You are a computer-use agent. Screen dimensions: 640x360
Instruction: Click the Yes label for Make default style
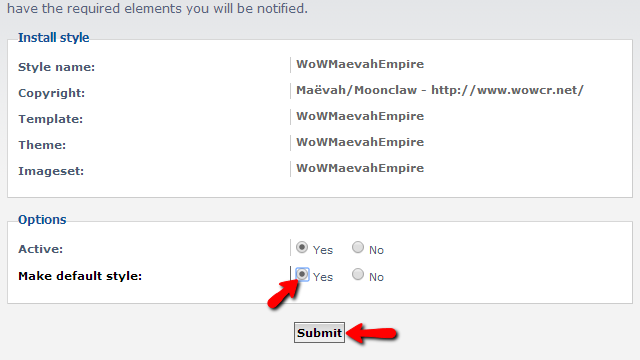tap(323, 277)
